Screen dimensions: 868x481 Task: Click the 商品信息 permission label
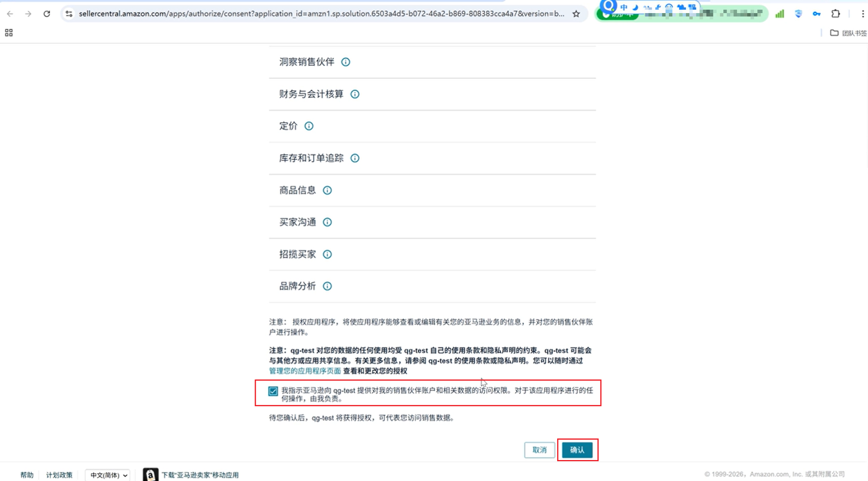click(x=298, y=190)
